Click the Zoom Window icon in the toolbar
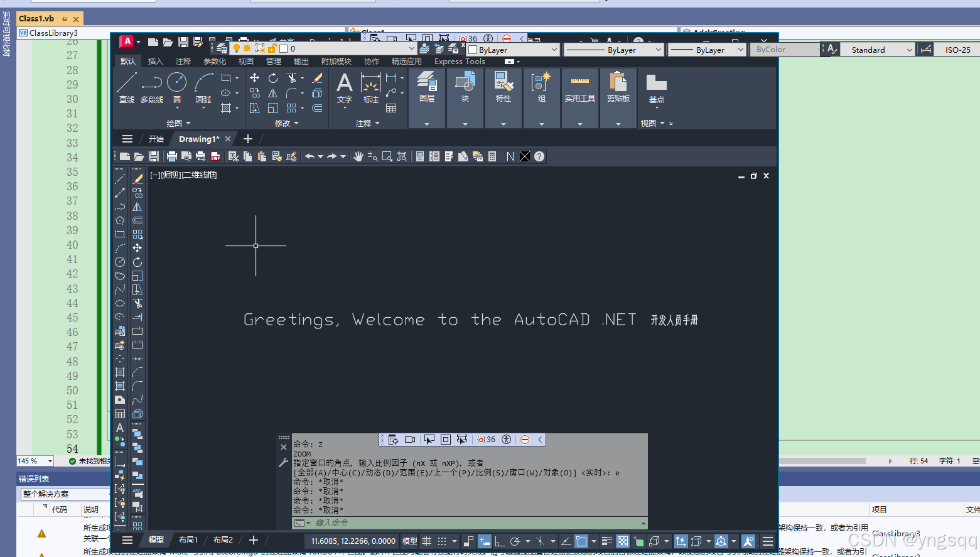Image resolution: width=980 pixels, height=557 pixels. click(x=387, y=156)
